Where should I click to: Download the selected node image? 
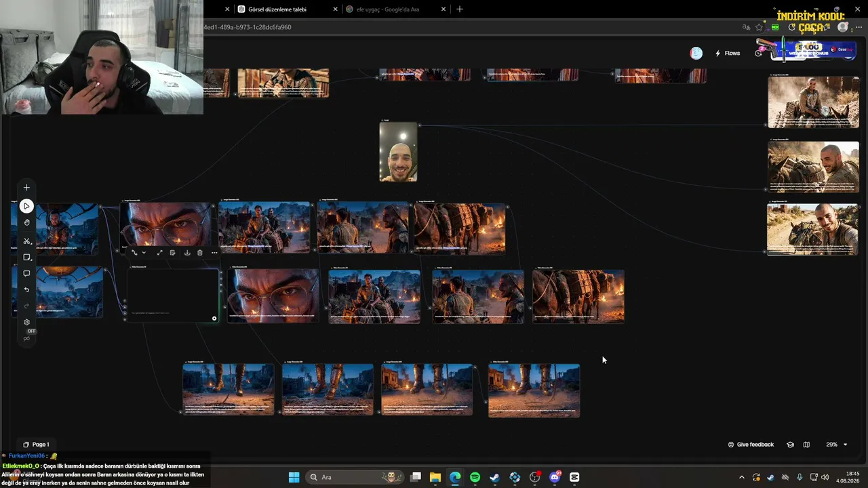tap(187, 253)
